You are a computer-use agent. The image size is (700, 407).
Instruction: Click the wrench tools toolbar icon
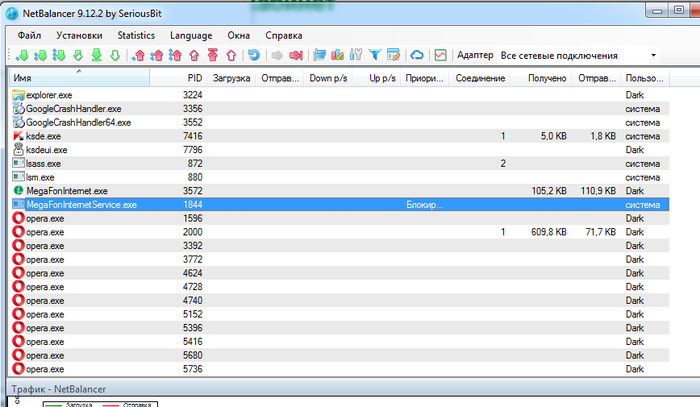pyautogui.click(x=356, y=55)
